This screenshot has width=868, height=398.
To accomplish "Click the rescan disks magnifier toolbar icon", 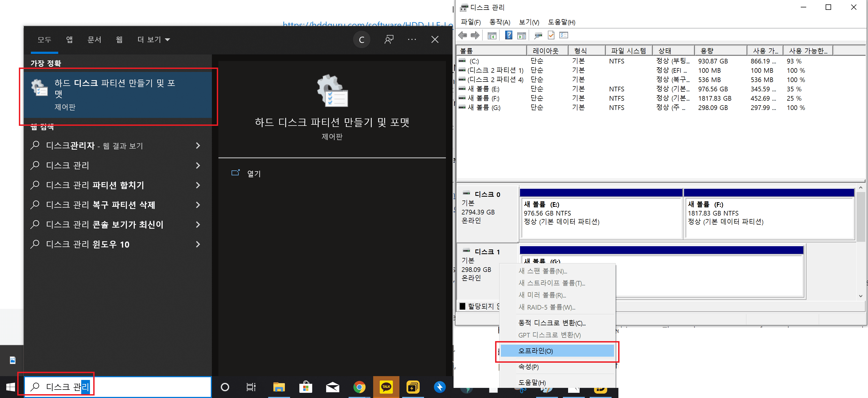I will [538, 35].
